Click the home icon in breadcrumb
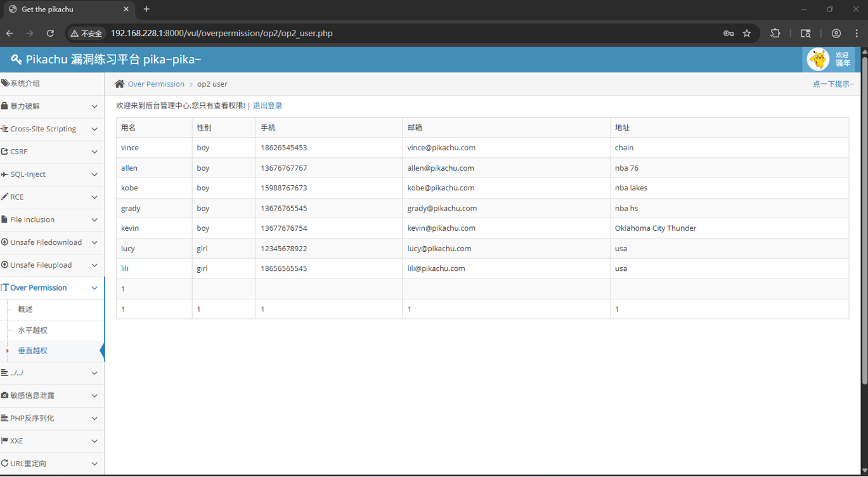This screenshot has width=868, height=477. pyautogui.click(x=119, y=84)
